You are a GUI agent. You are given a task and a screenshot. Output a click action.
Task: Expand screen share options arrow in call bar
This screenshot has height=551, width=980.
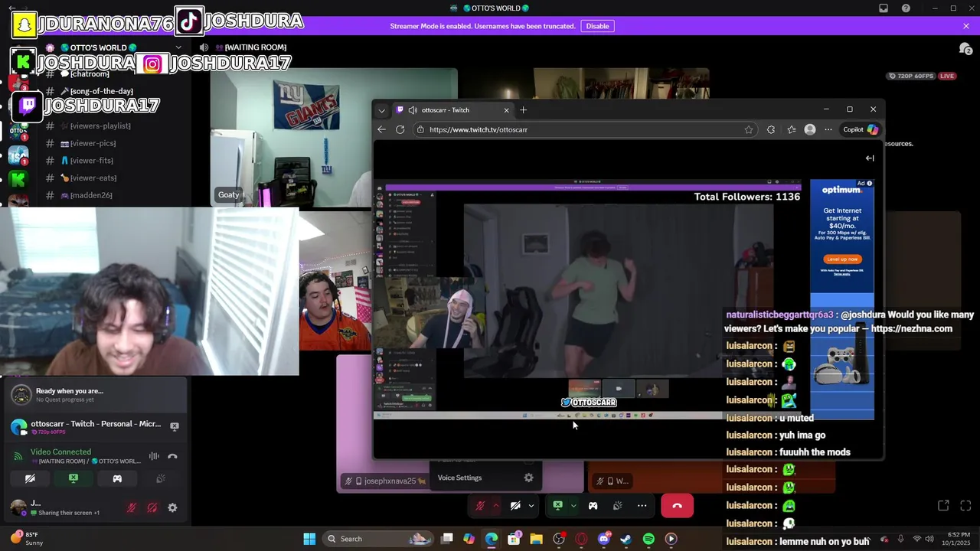click(x=573, y=506)
